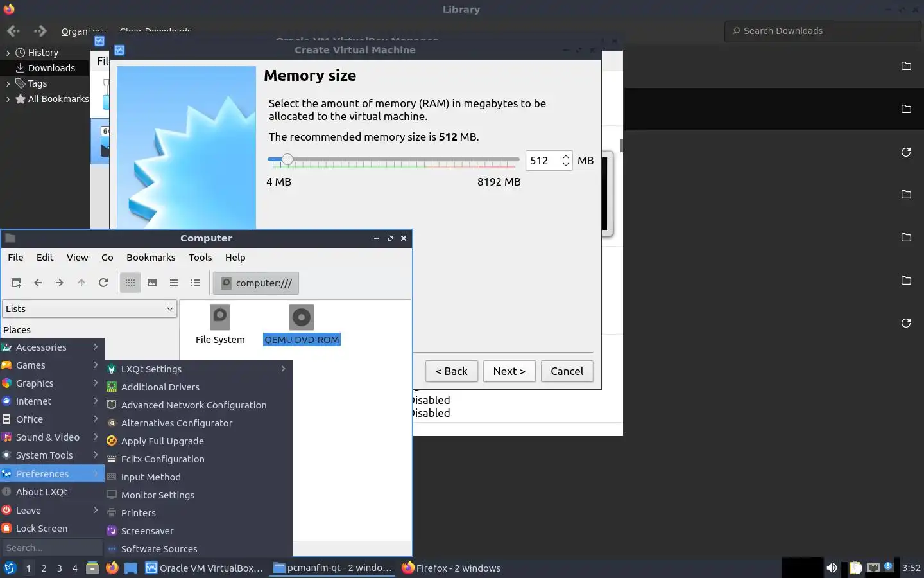
Task: Open Monitor Settings entry
Action: 199,495
